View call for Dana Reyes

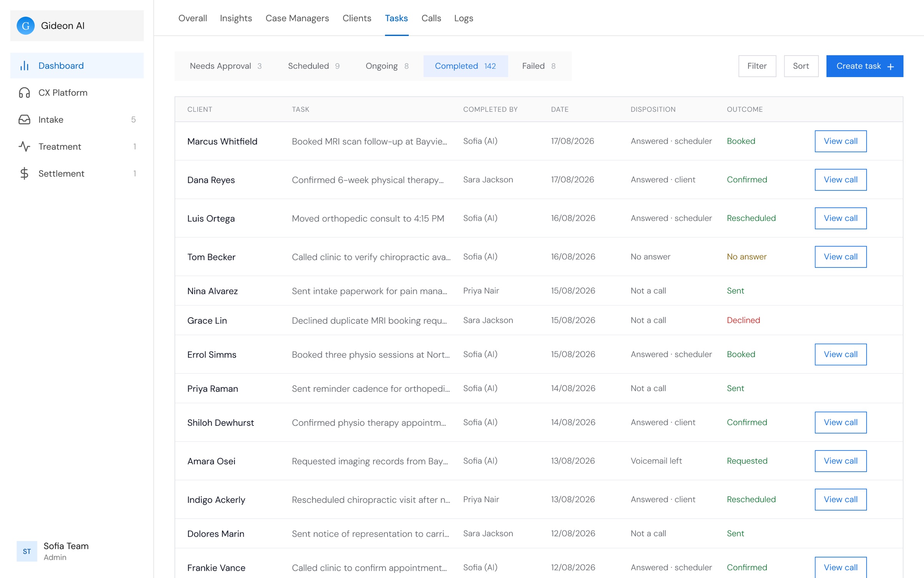click(840, 180)
